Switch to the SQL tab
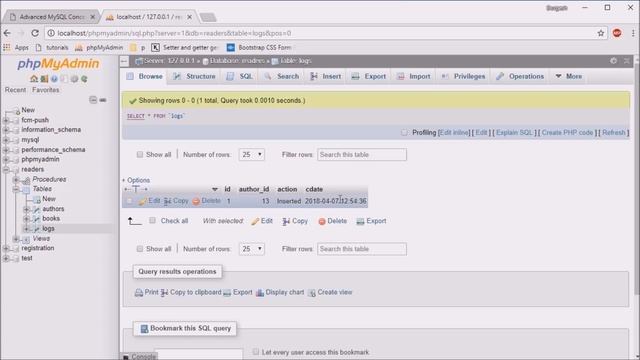 (x=240, y=76)
